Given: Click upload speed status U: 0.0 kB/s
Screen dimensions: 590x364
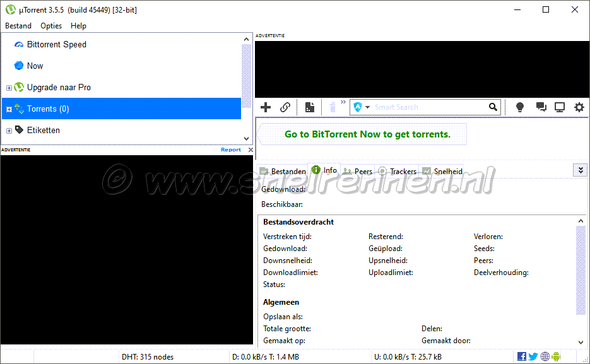Looking at the screenshot, I should click(x=408, y=357).
